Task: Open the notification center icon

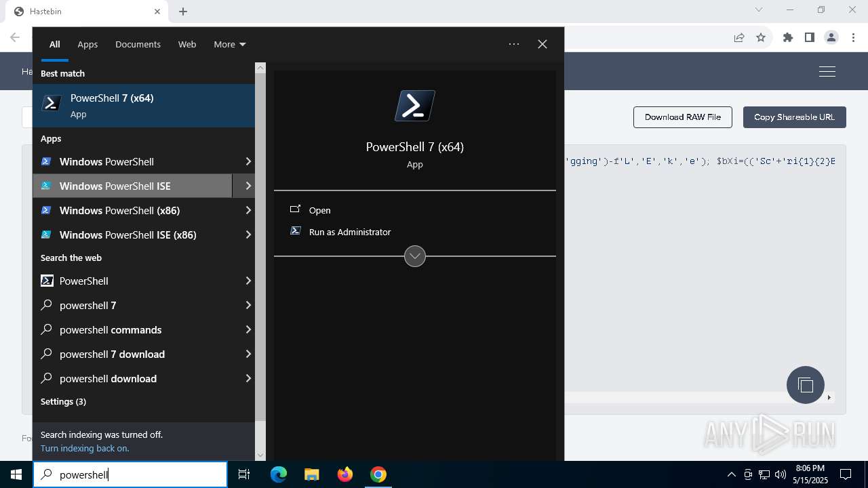Action: [x=846, y=474]
